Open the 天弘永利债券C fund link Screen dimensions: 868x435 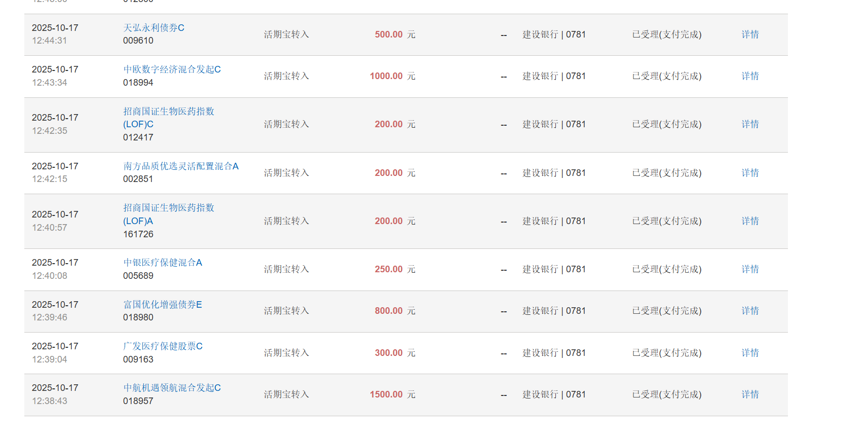pos(154,28)
